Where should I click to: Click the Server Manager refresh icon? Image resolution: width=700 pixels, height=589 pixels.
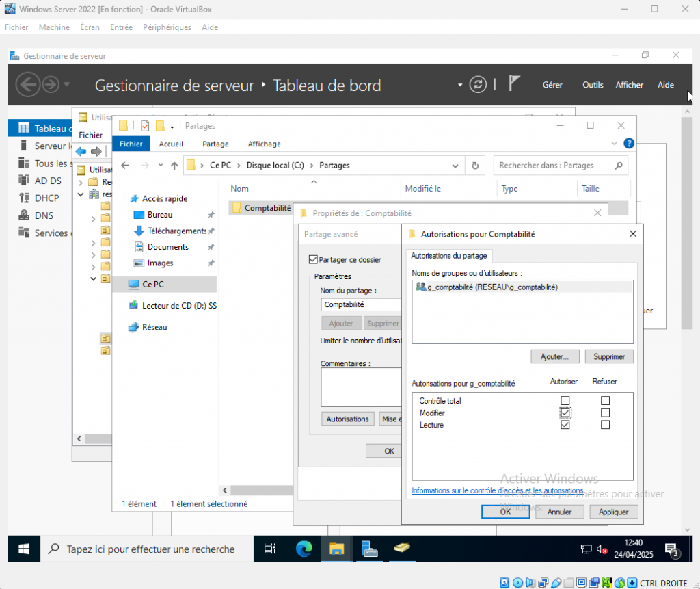point(479,85)
